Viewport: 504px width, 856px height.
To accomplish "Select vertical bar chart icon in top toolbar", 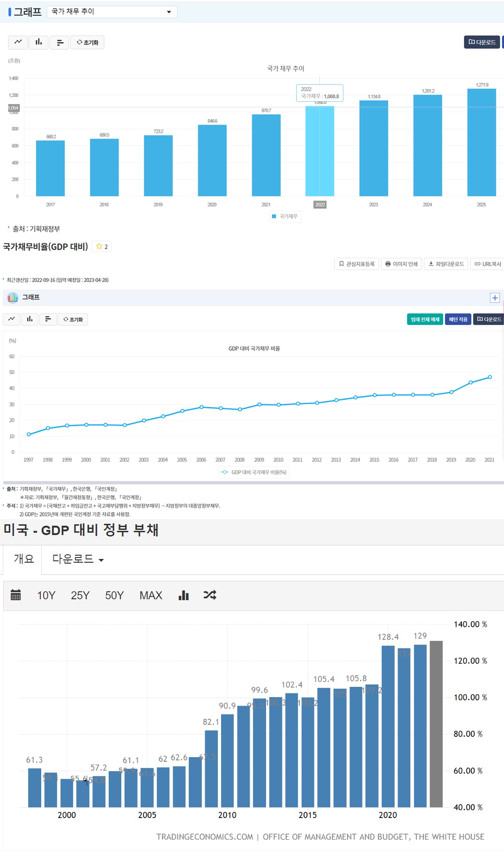I will (x=38, y=42).
